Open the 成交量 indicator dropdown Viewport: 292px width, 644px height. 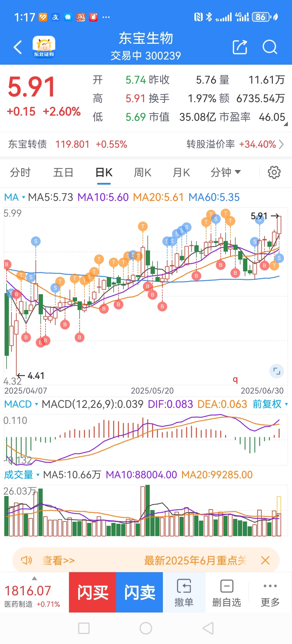click(22, 475)
